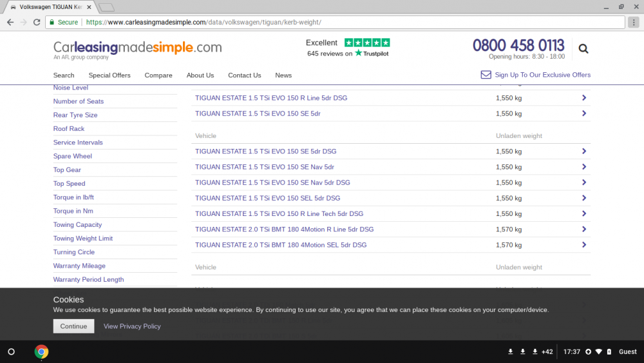
Task: Click arrow for EVO 150 R Line 5dr DSG
Action: [583, 98]
